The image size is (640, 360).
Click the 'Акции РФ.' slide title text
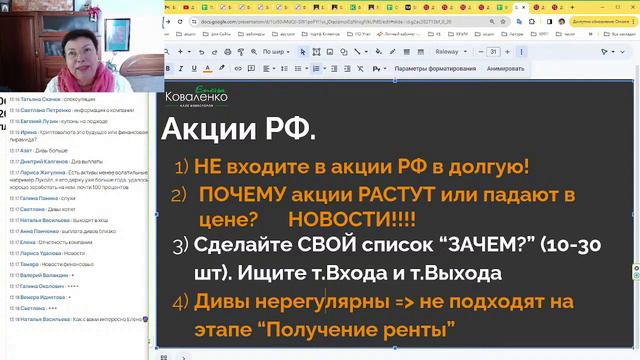(x=238, y=129)
